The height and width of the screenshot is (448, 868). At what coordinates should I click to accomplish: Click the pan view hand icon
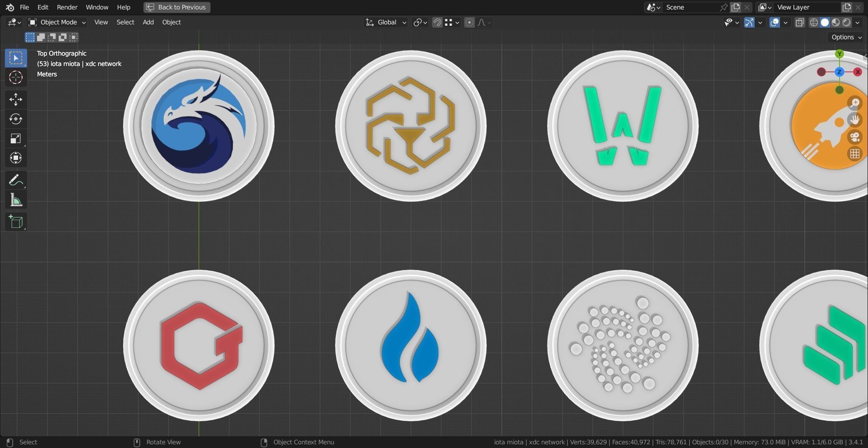[854, 120]
